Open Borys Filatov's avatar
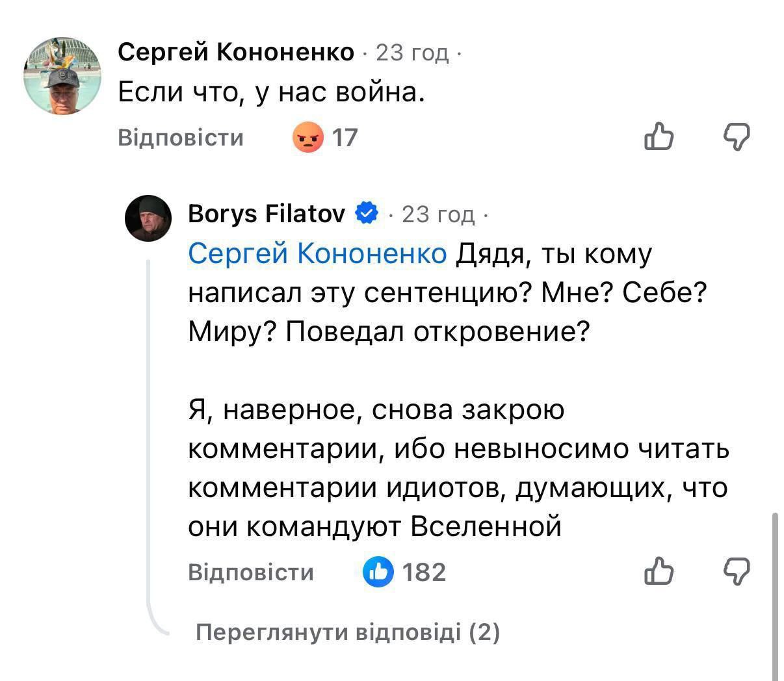 click(148, 218)
